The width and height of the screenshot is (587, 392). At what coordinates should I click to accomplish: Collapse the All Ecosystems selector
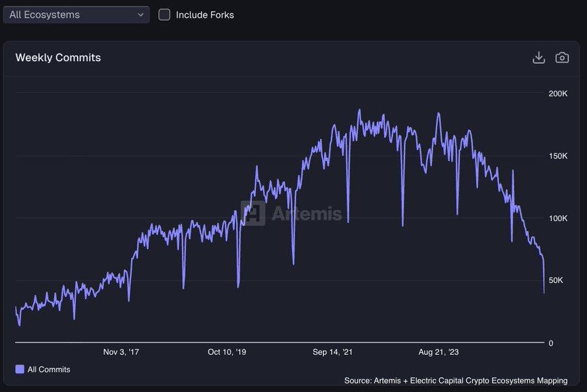(76, 14)
